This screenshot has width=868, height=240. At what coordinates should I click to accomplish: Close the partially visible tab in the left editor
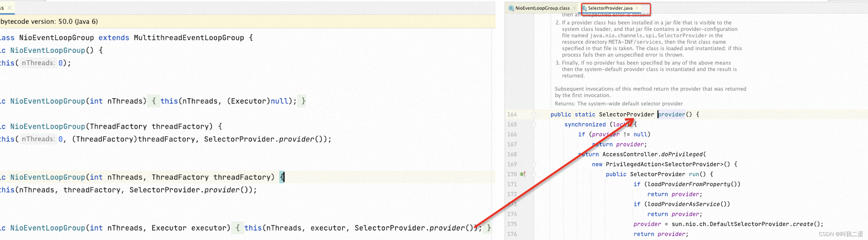[x=9, y=7]
